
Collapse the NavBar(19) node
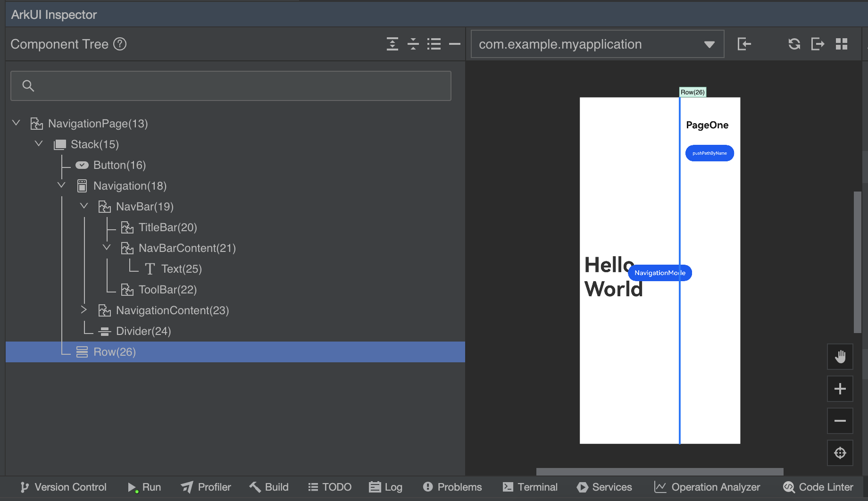coord(84,206)
